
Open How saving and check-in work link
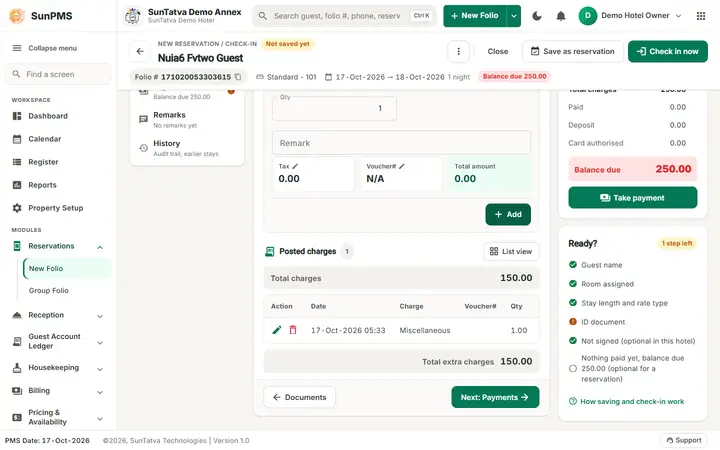coord(627,401)
